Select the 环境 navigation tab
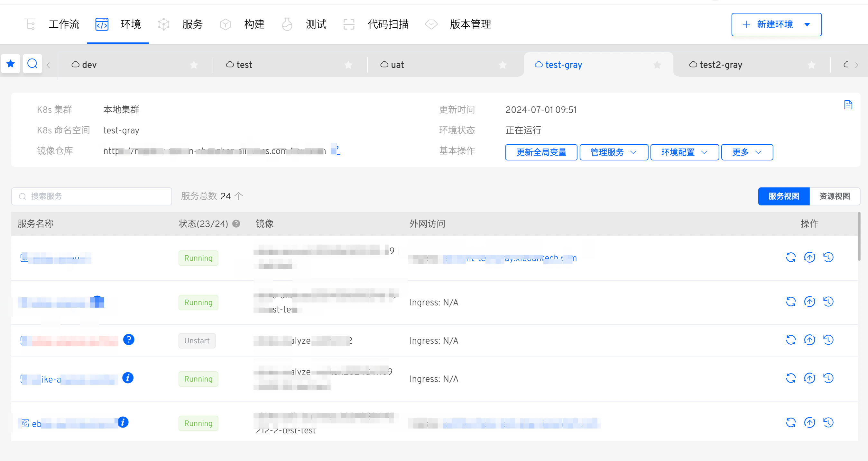Viewport: 868px width, 461px height. [x=118, y=24]
